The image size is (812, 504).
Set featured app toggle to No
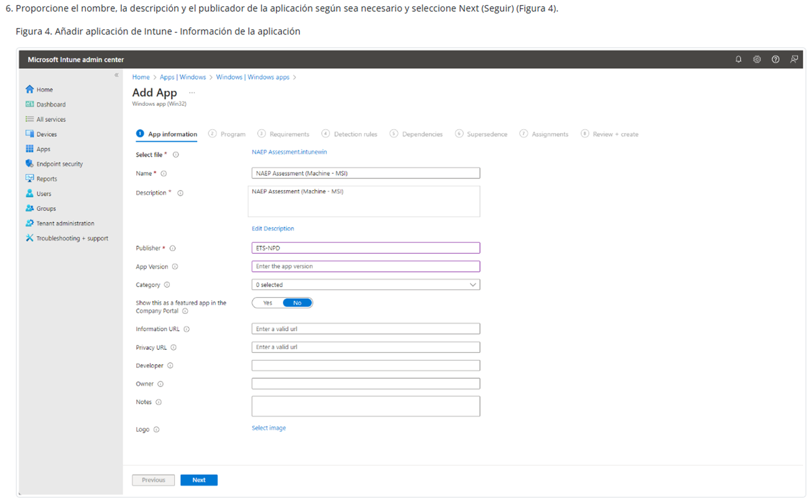[297, 303]
